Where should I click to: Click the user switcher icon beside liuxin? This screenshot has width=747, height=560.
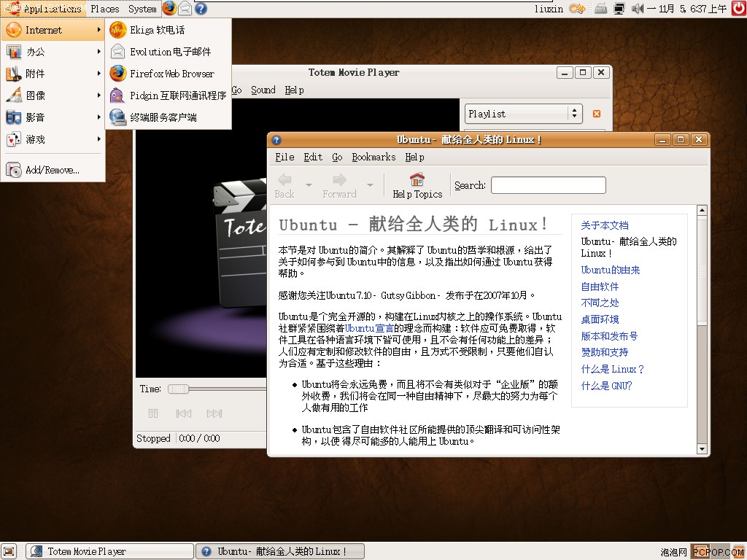(x=577, y=9)
